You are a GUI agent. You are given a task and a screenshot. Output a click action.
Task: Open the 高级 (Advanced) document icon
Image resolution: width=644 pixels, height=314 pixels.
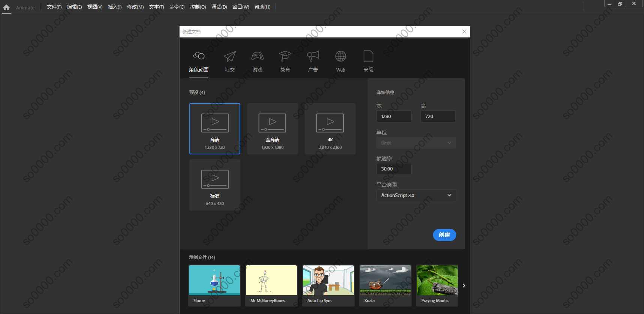[368, 57]
